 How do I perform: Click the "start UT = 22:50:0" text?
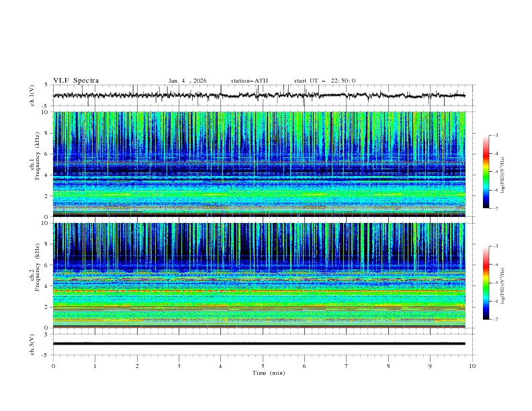[324, 81]
